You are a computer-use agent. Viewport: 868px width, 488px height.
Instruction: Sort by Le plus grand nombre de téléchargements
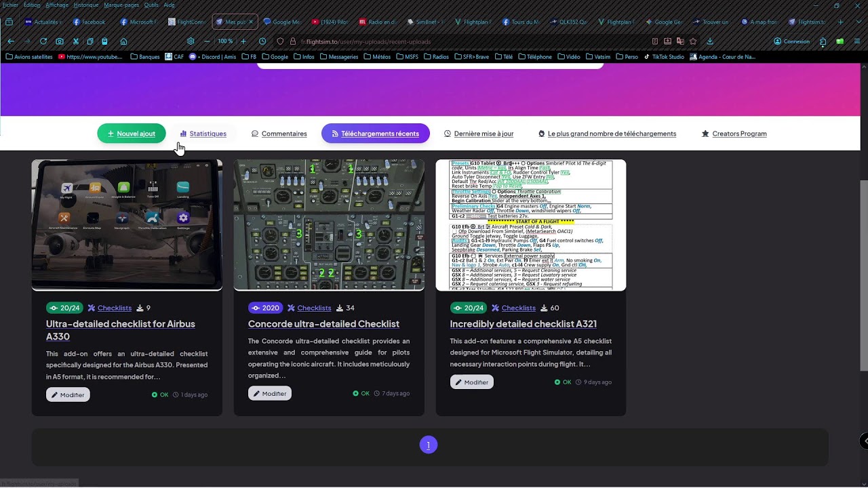(x=608, y=134)
